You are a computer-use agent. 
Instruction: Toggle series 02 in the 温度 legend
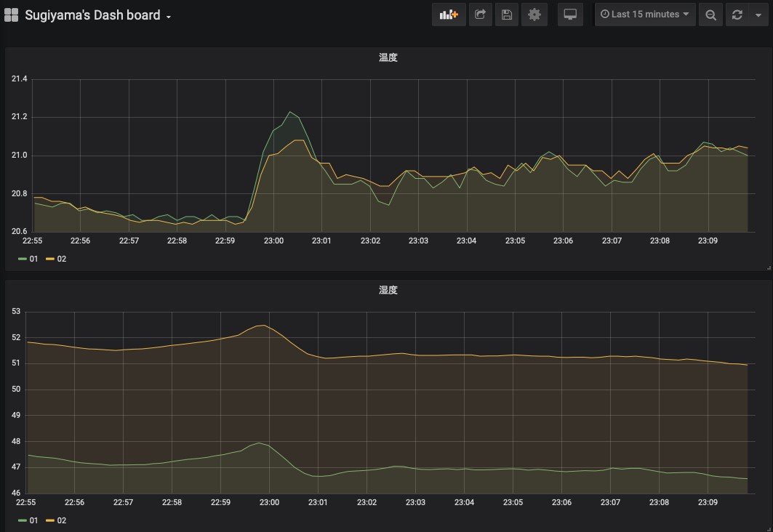61,259
